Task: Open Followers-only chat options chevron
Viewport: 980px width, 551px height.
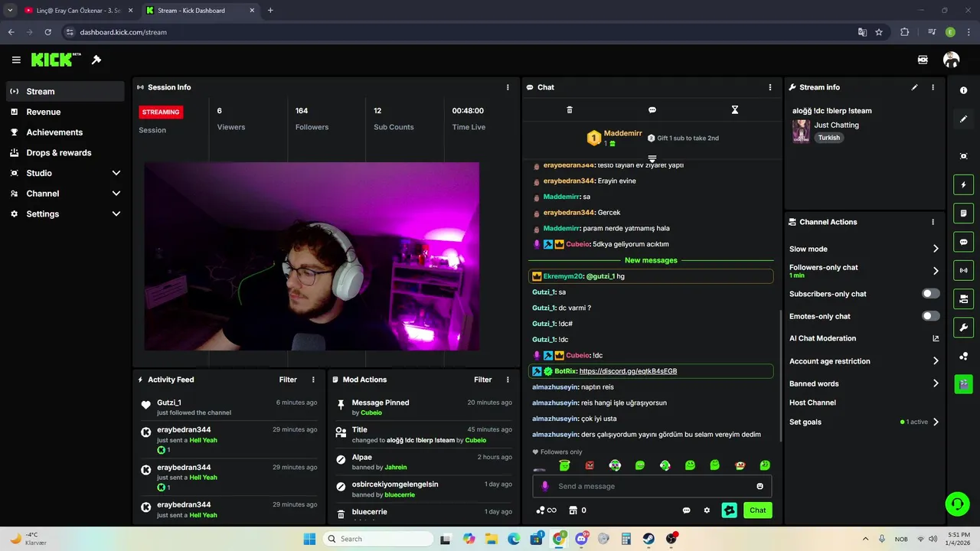Action: pyautogui.click(x=936, y=271)
